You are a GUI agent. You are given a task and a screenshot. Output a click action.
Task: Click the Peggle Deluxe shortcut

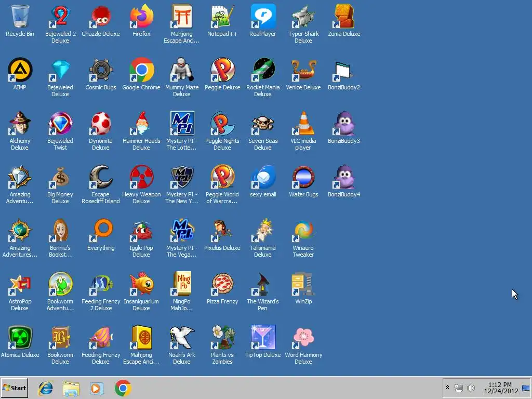pos(222,70)
